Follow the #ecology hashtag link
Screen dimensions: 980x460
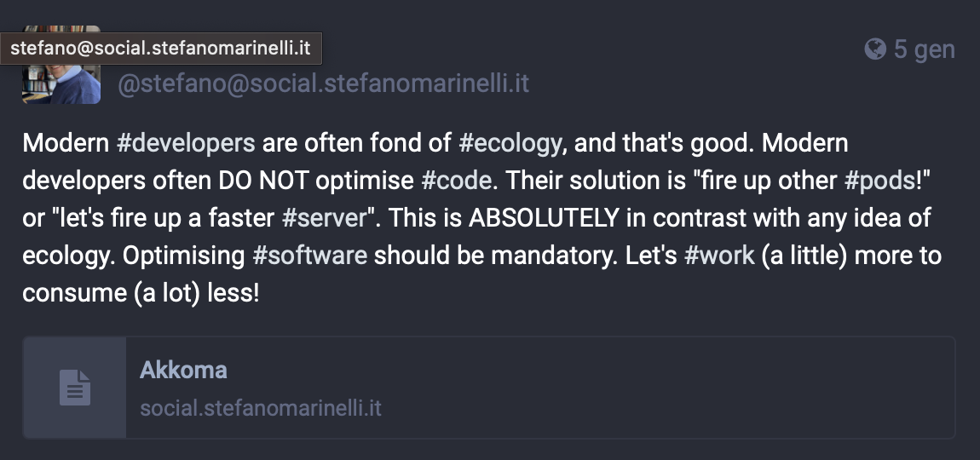[510, 143]
